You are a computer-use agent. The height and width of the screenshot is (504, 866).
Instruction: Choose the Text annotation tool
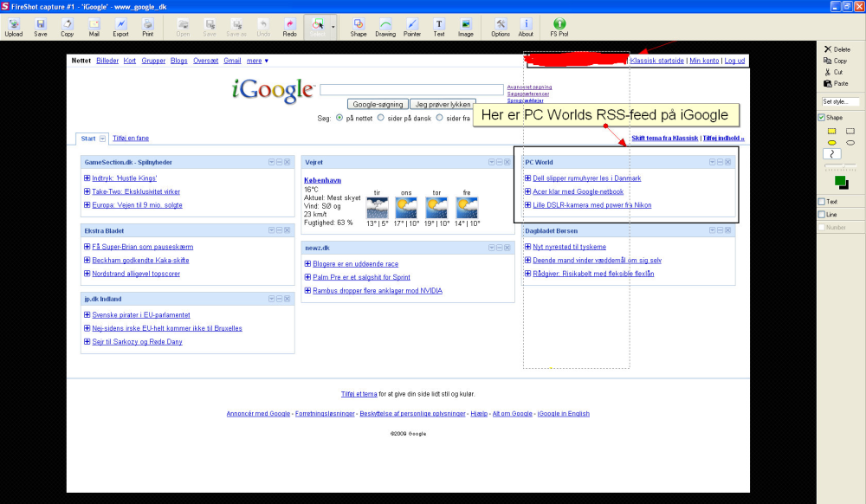(x=439, y=26)
